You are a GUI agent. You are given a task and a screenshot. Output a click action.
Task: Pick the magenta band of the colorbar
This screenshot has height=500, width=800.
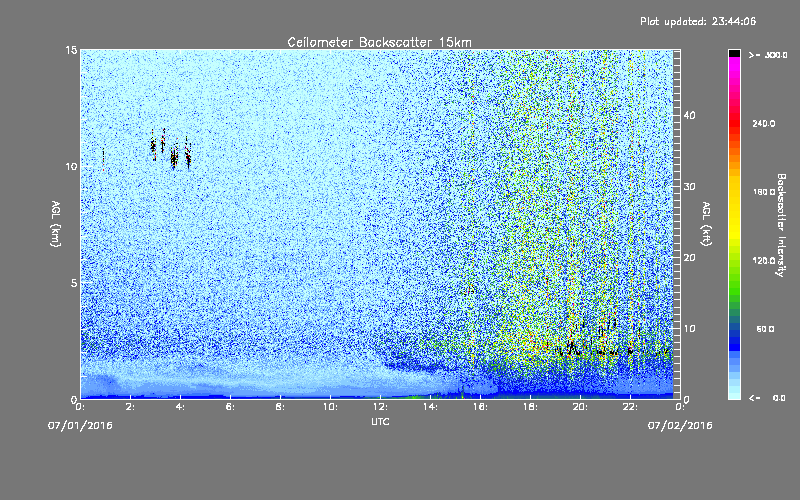pyautogui.click(x=734, y=66)
